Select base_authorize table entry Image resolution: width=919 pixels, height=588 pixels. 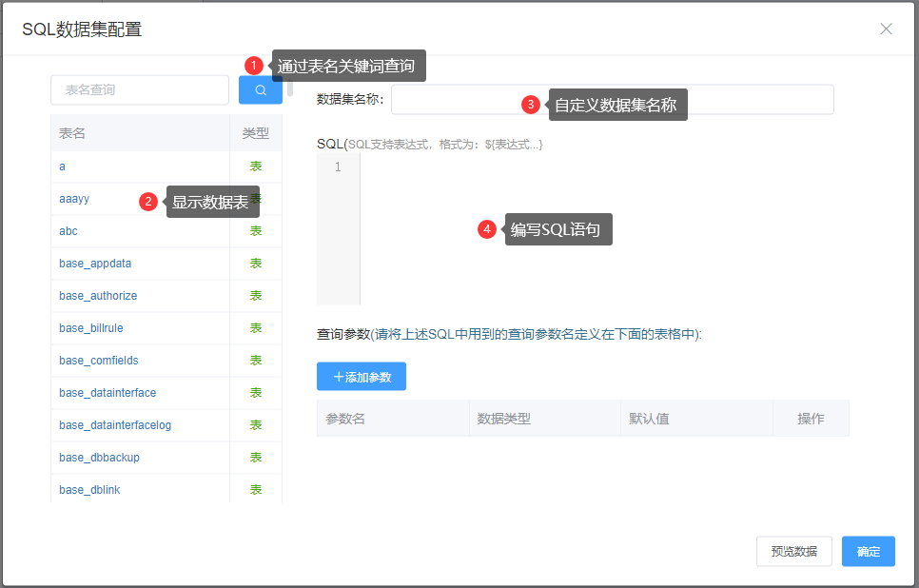click(98, 296)
